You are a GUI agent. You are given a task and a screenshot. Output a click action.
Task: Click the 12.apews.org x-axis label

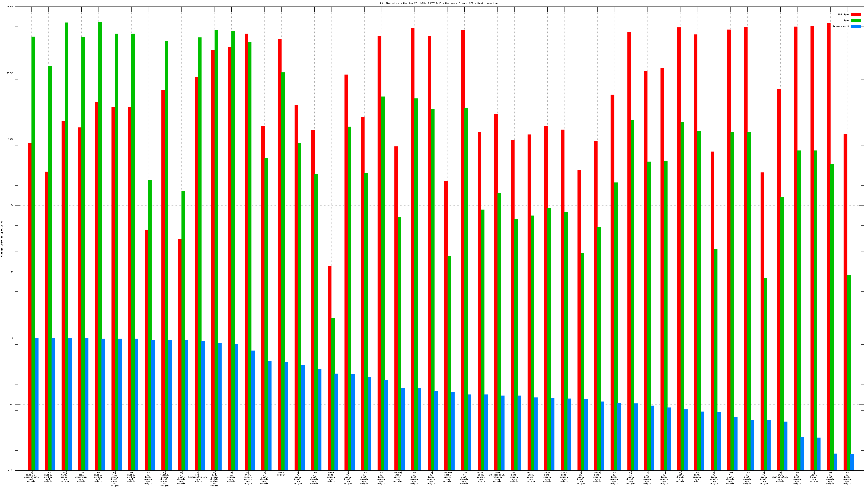click(x=231, y=477)
